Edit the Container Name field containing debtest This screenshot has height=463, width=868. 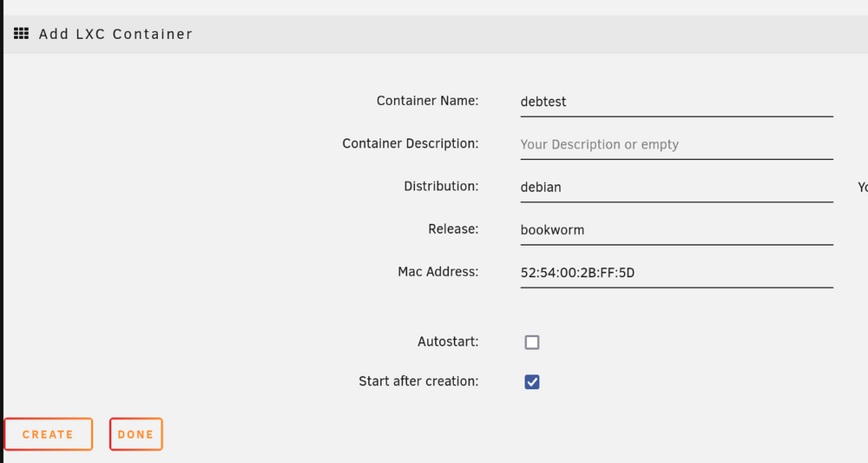click(676, 102)
